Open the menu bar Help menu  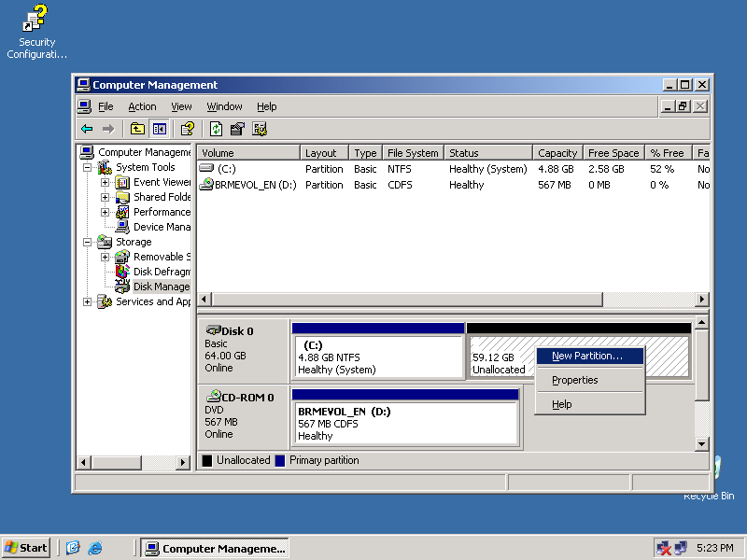pyautogui.click(x=267, y=106)
